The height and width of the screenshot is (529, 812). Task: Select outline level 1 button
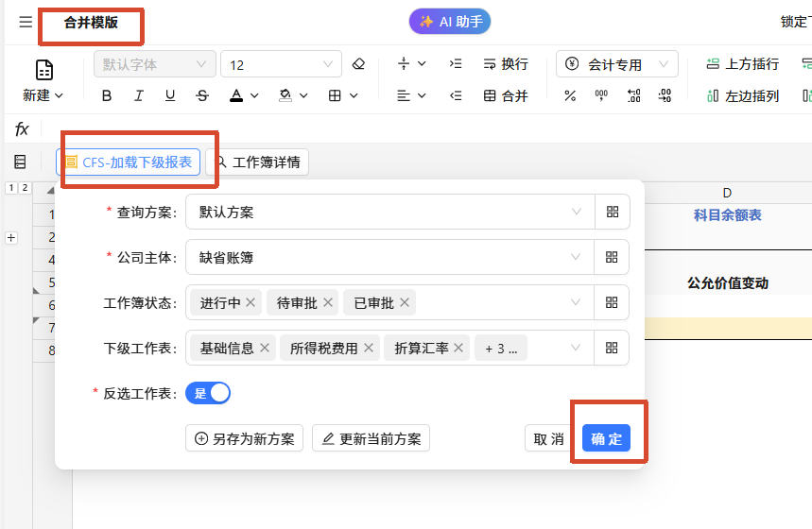(x=11, y=187)
